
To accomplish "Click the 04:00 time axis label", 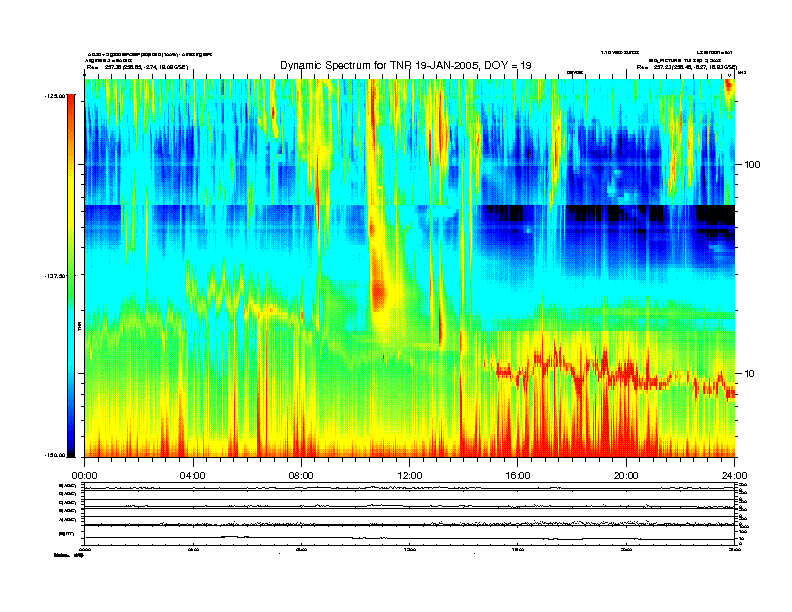I will point(192,476).
